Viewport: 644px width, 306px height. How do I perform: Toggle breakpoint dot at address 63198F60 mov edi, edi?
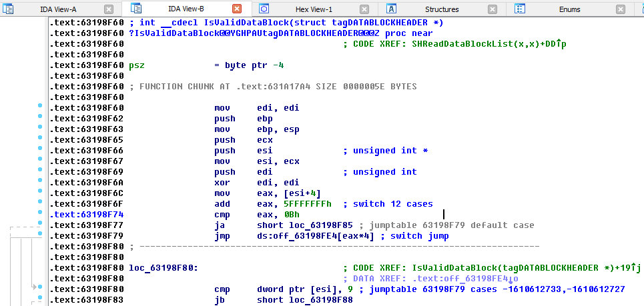click(x=40, y=107)
